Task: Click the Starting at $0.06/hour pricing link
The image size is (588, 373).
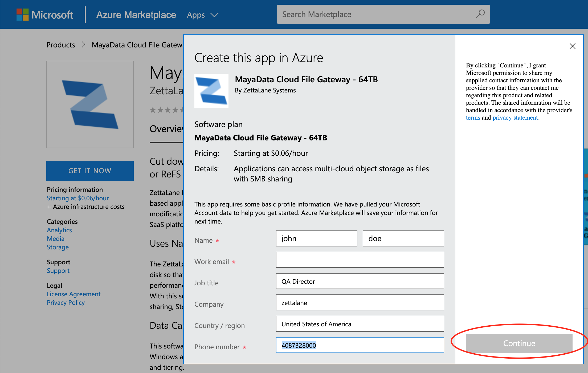Action: 78,198
